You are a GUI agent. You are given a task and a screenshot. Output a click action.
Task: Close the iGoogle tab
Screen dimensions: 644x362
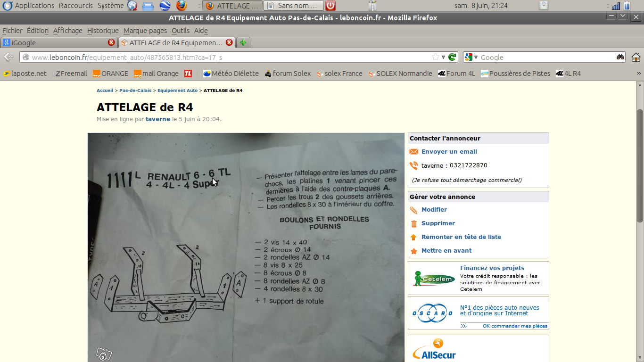tap(111, 42)
